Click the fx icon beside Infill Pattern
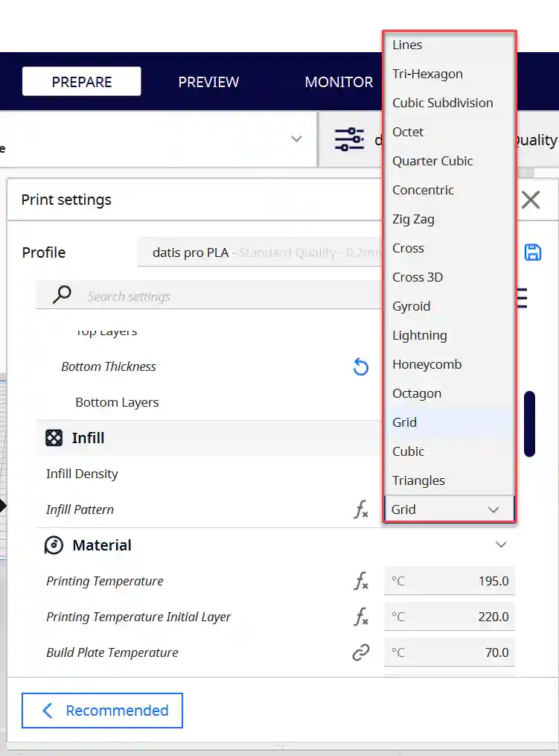Viewport: 559px width, 756px height. click(x=361, y=509)
